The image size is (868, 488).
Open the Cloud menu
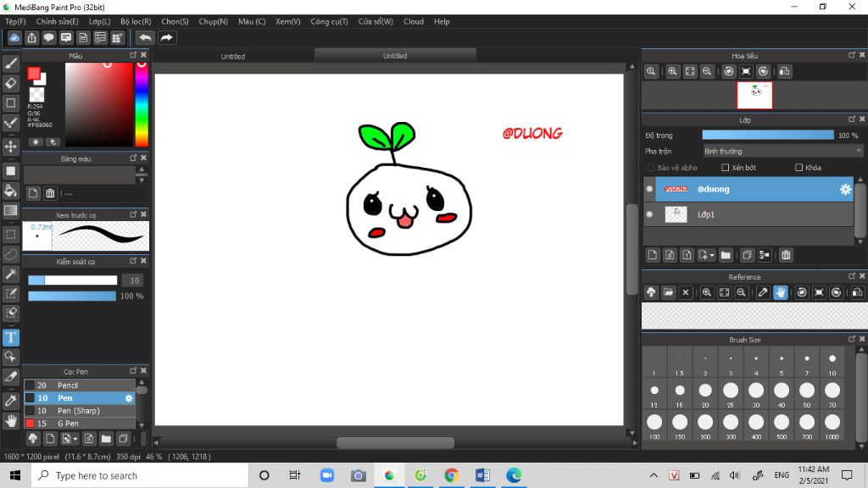pyautogui.click(x=414, y=21)
